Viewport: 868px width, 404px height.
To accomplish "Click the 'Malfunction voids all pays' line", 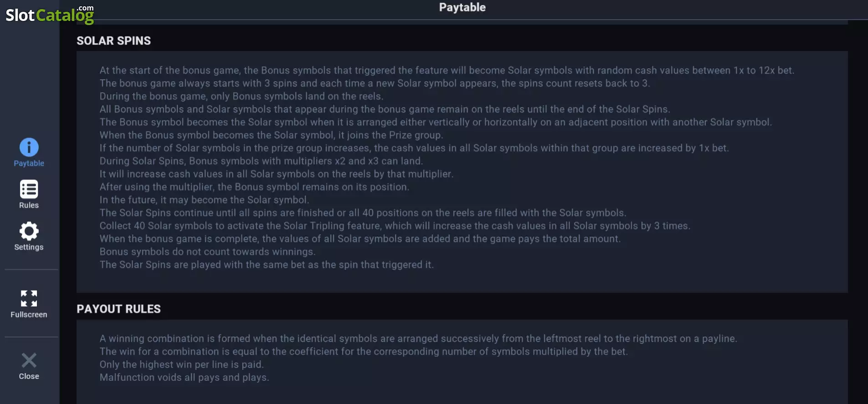I will tap(184, 377).
